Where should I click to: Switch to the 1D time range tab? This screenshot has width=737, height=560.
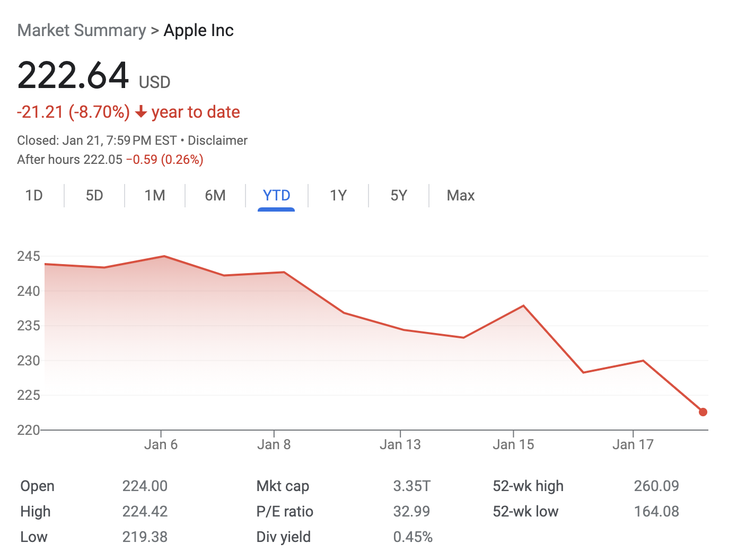click(x=33, y=195)
